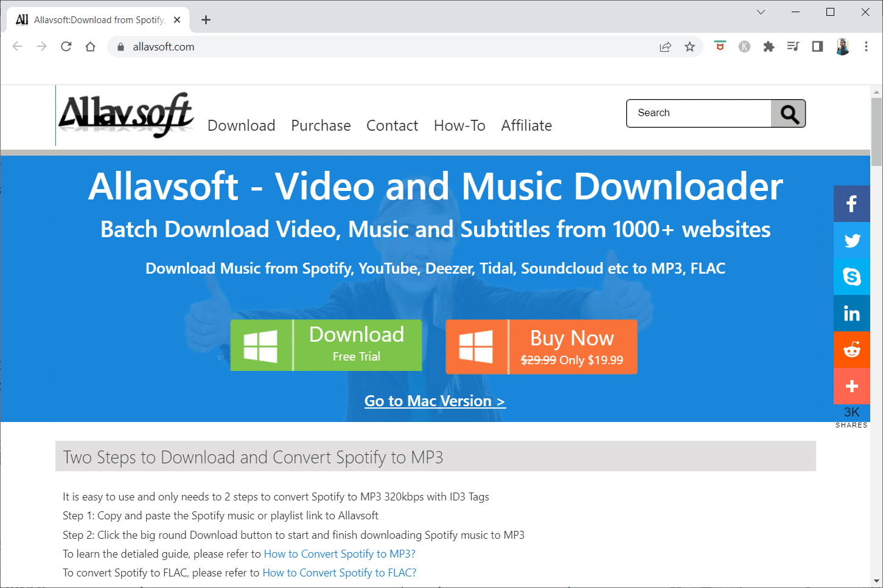Open more share options plus icon
Image resolution: width=883 pixels, height=588 pixels.
coord(852,386)
